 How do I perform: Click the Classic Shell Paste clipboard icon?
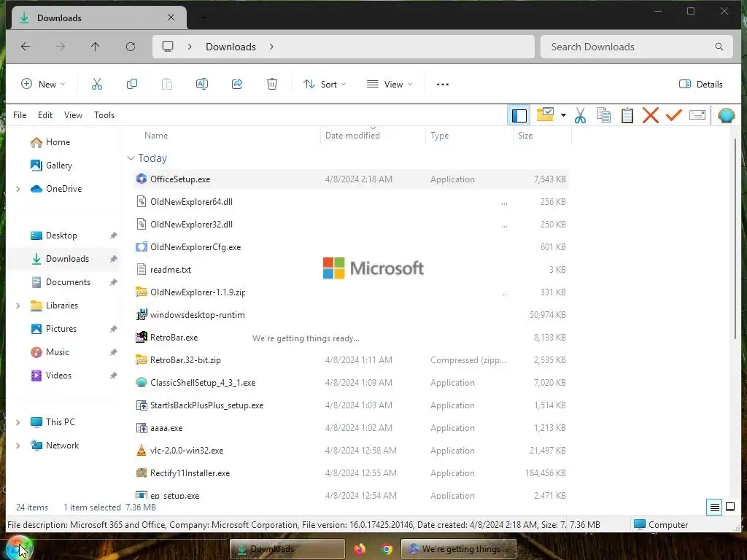(x=627, y=115)
